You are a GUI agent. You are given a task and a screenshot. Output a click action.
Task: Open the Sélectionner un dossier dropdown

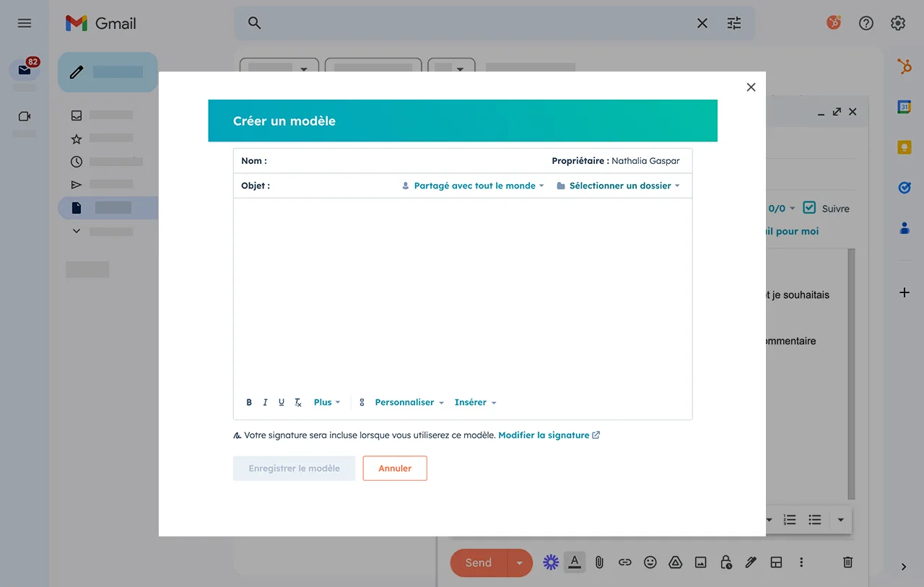619,186
